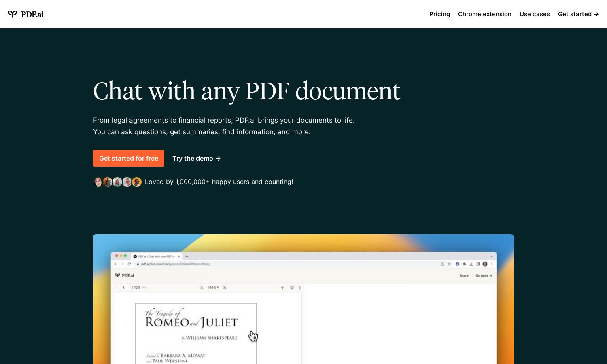Open the Try the demo link
This screenshot has height=364, width=607.
(196, 158)
